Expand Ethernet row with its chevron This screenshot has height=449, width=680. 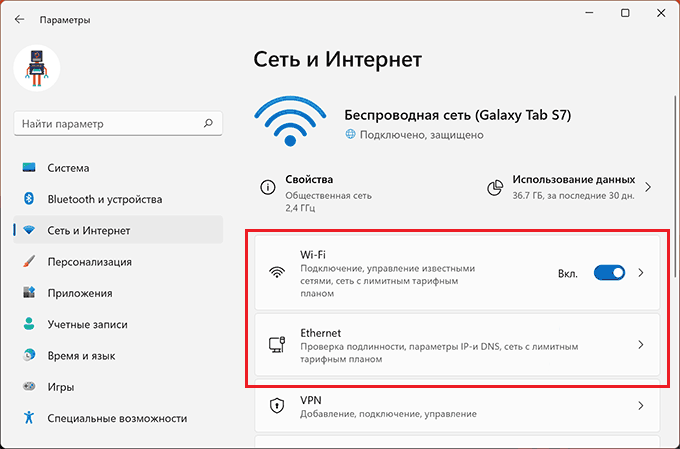(641, 344)
